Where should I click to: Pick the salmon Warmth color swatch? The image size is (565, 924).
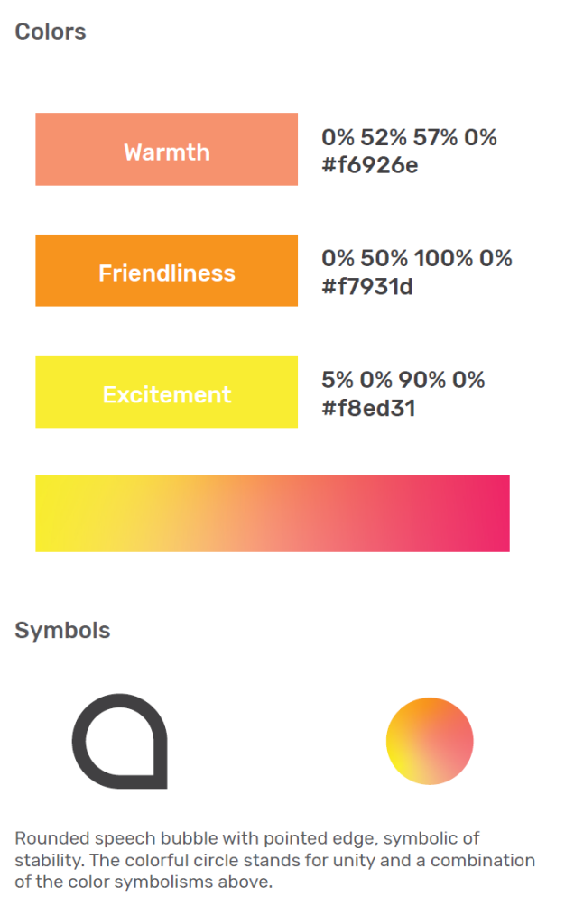(166, 149)
